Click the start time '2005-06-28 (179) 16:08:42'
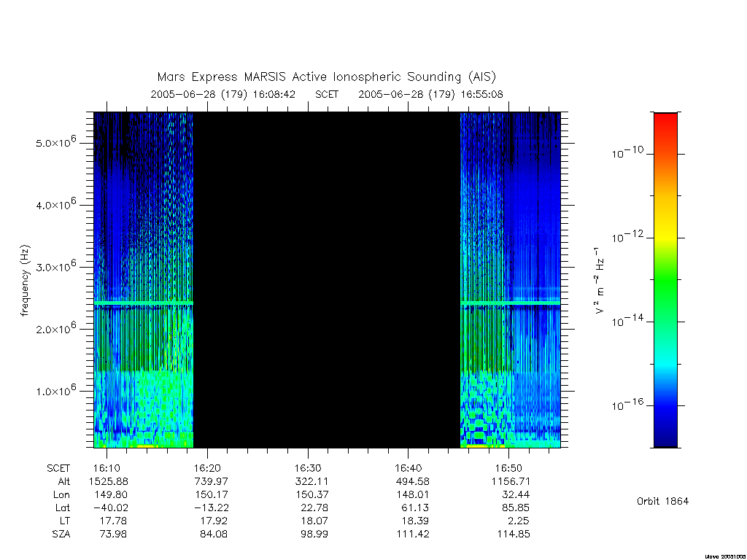This screenshot has width=747, height=560. click(x=223, y=94)
